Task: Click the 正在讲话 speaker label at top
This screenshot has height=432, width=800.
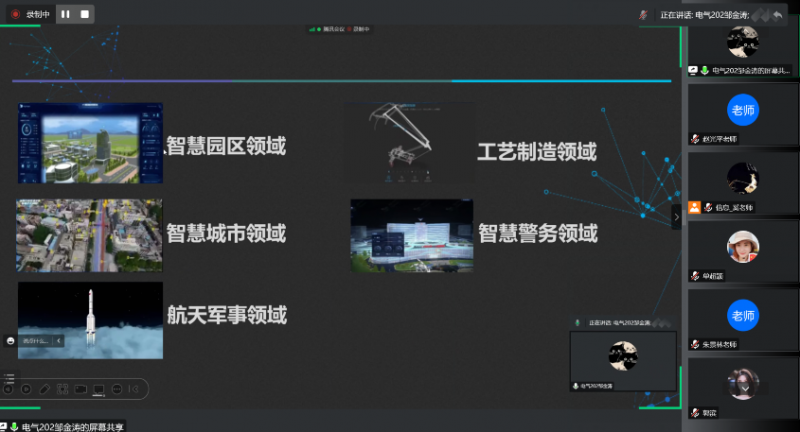Action: 705,15
